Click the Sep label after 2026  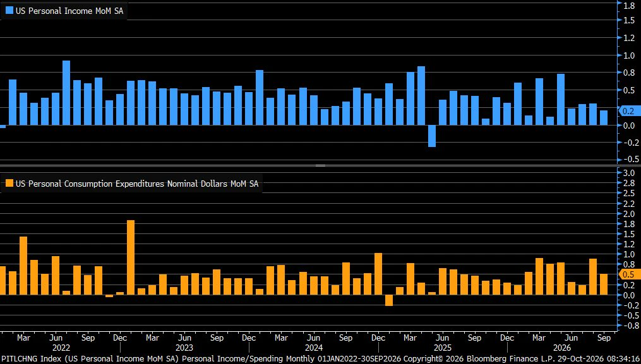point(604,338)
